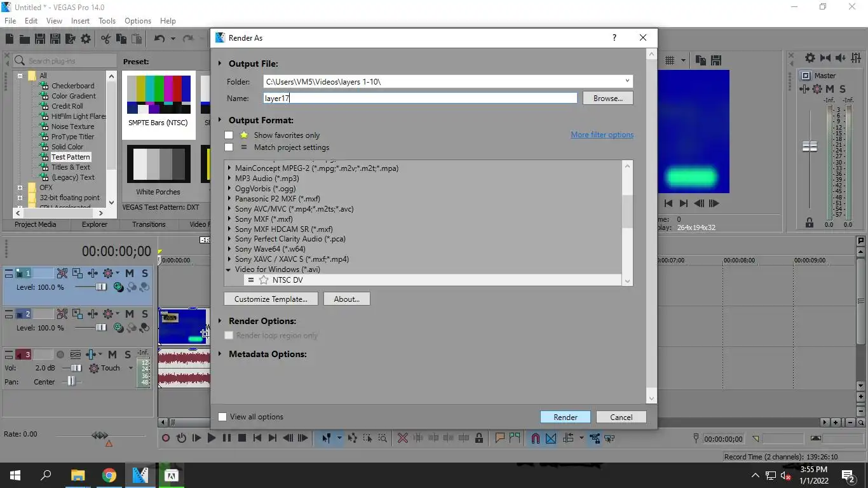Open Track Motion on track 1

click(x=78, y=273)
